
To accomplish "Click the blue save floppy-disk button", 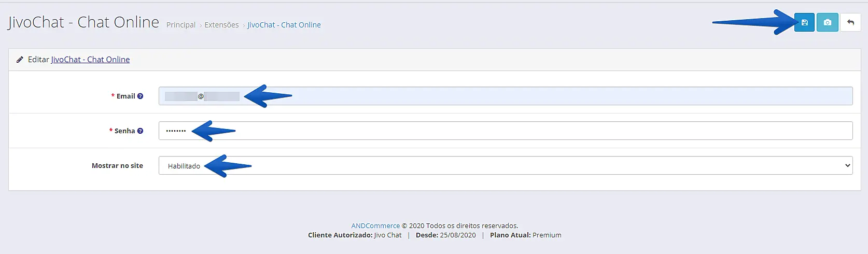I will 804,22.
